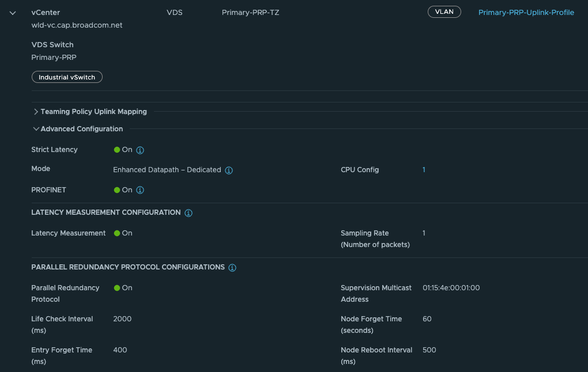Click the Industrial vSwitch tag

(x=67, y=77)
